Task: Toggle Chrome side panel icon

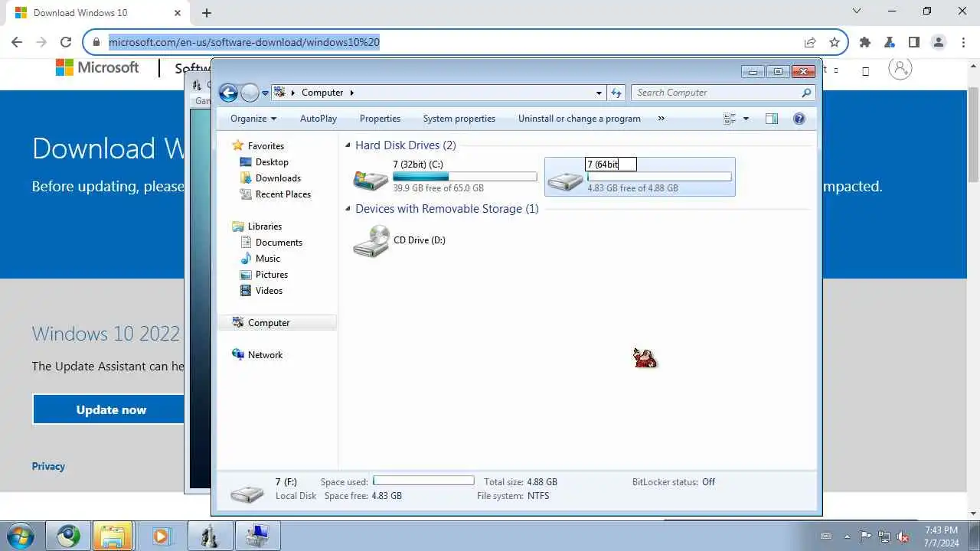Action: point(914,42)
